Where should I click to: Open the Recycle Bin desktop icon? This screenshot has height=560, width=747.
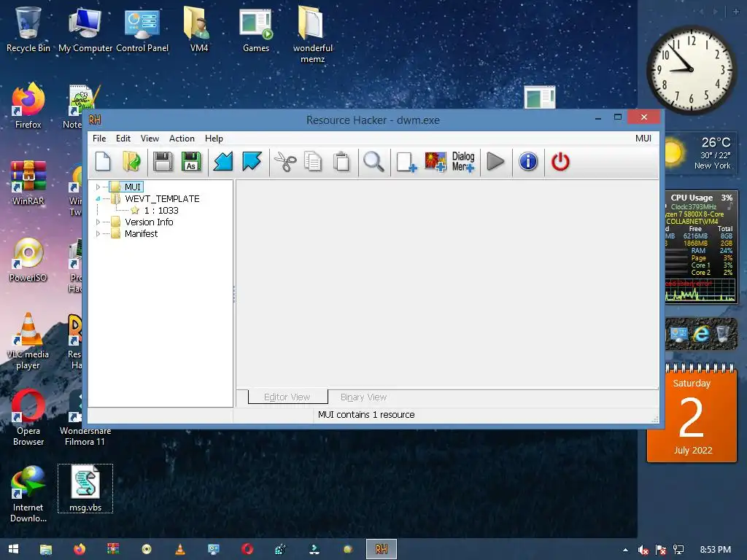coord(28,29)
